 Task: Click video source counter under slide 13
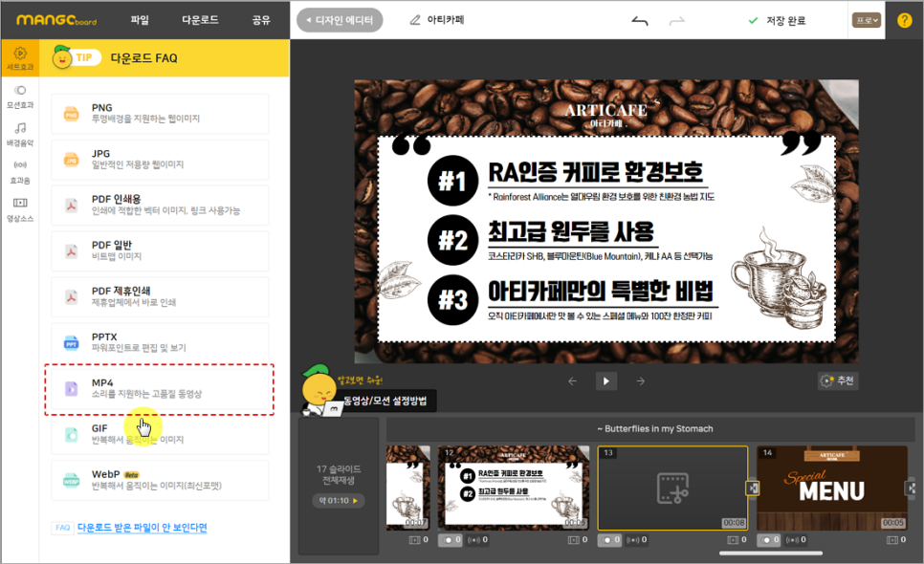pos(737,539)
